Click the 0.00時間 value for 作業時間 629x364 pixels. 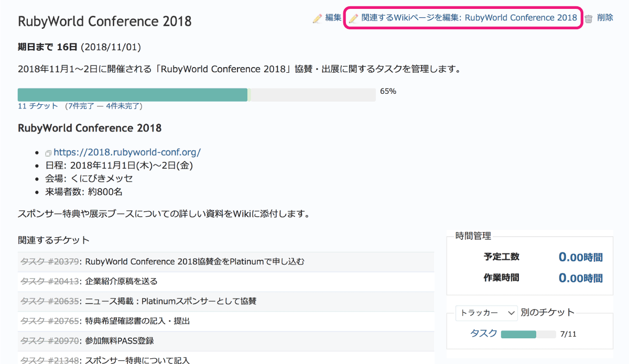click(581, 278)
